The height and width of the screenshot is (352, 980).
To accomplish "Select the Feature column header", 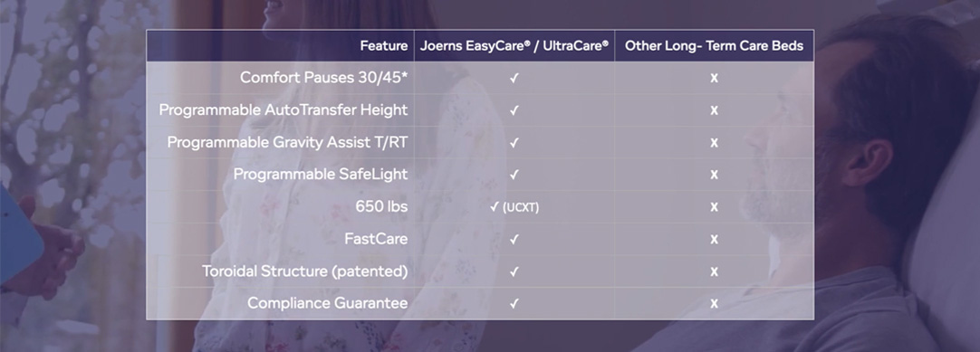I will click(384, 45).
